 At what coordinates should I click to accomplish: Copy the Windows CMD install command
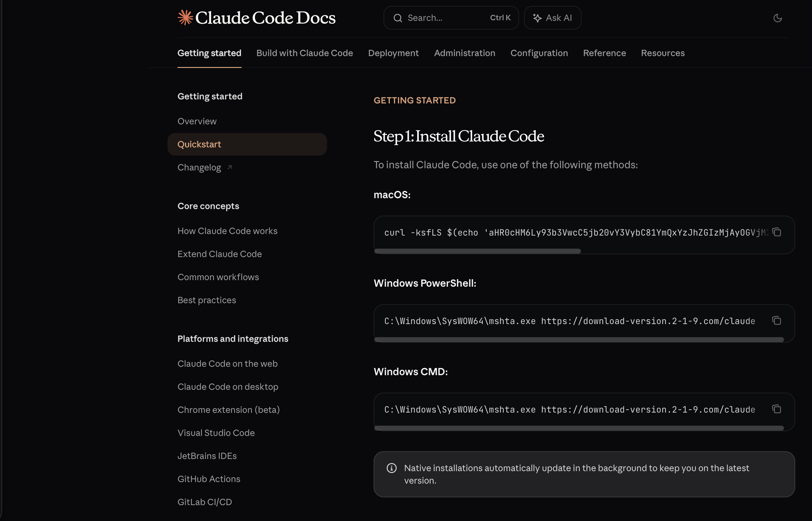[x=777, y=409]
